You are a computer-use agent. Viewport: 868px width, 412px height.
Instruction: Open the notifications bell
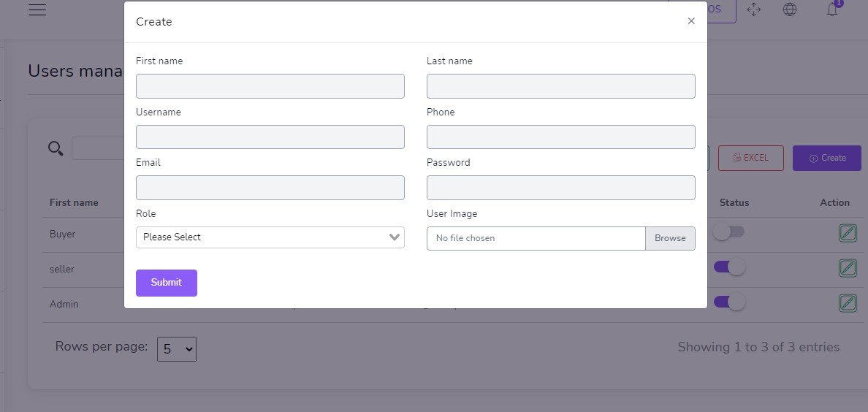pos(831,9)
